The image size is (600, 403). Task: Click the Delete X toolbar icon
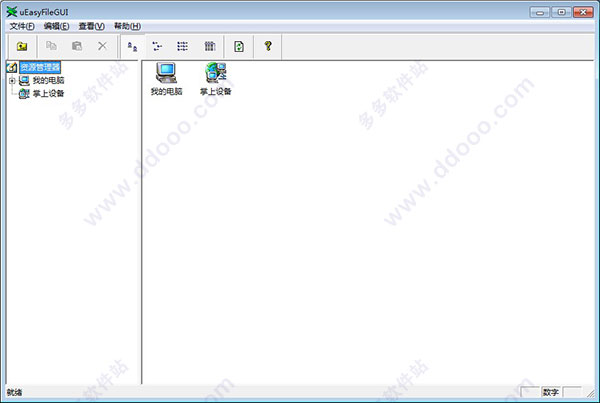pos(103,46)
